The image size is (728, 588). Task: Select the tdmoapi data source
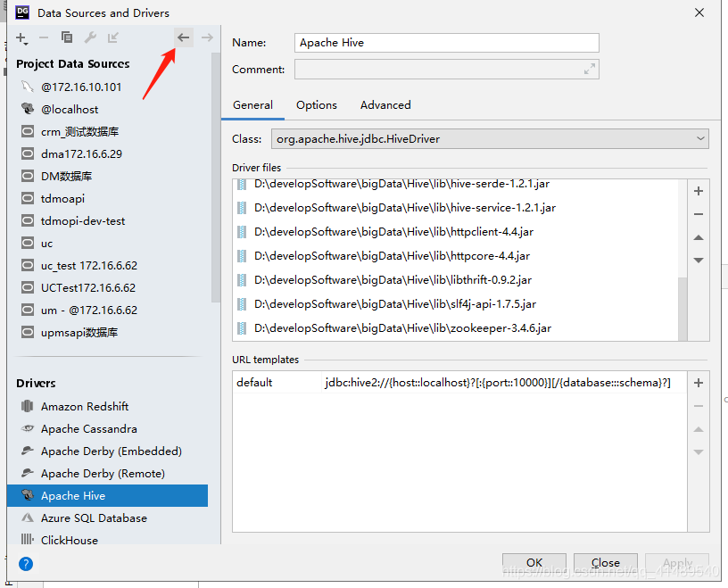pos(109,198)
